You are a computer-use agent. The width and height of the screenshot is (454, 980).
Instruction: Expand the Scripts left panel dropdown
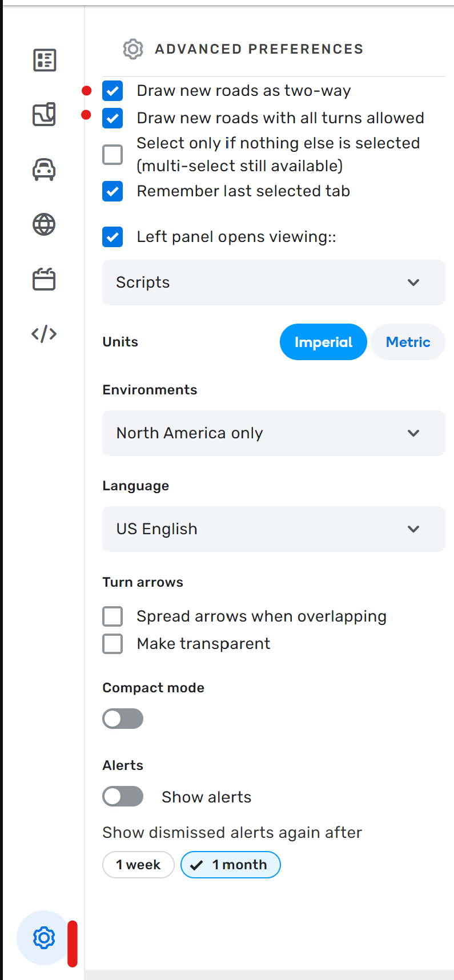point(274,283)
